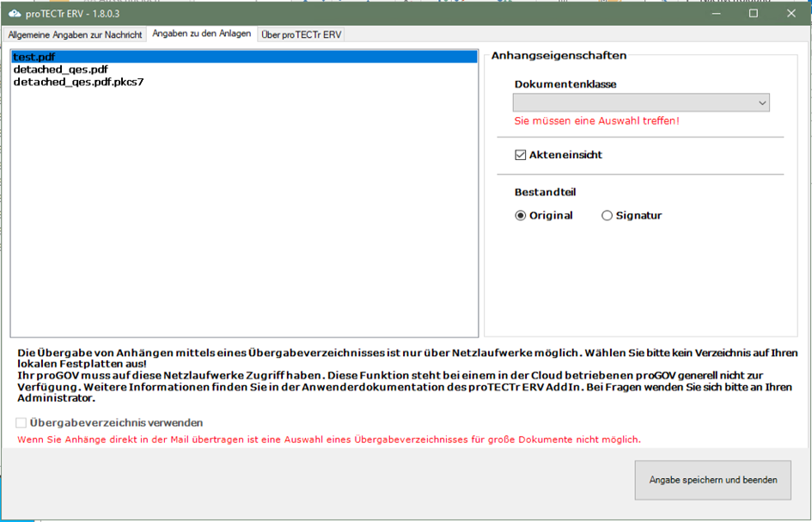812x522 pixels.
Task: Select test.pdf in the attachment list
Action: tap(34, 57)
